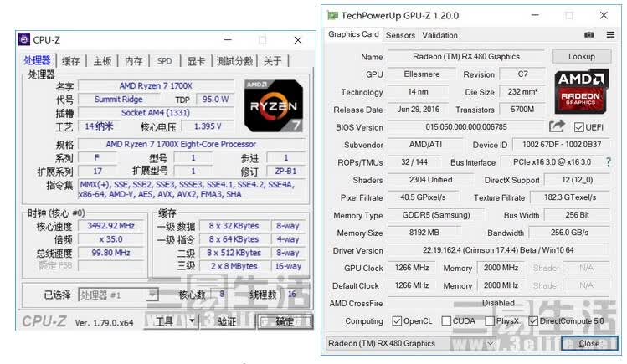The height and width of the screenshot is (364, 627).
Task: Click the BIOS export share icon
Action: pyautogui.click(x=557, y=126)
